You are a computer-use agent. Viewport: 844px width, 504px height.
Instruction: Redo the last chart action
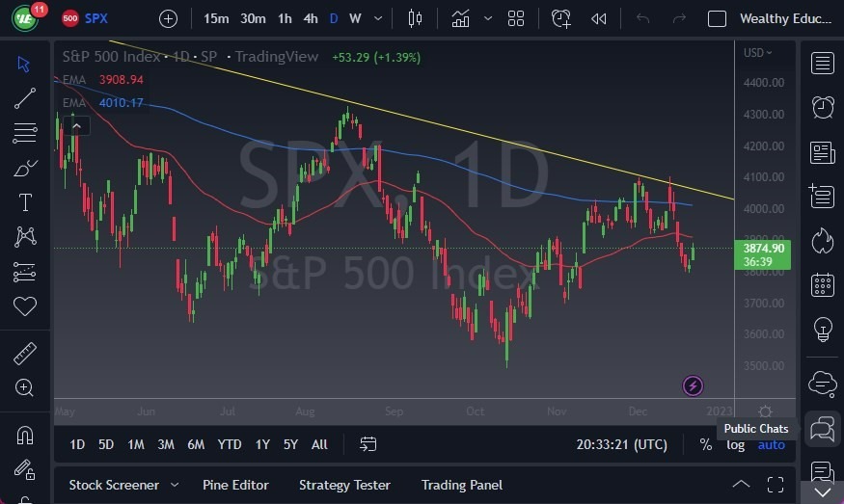coord(679,19)
